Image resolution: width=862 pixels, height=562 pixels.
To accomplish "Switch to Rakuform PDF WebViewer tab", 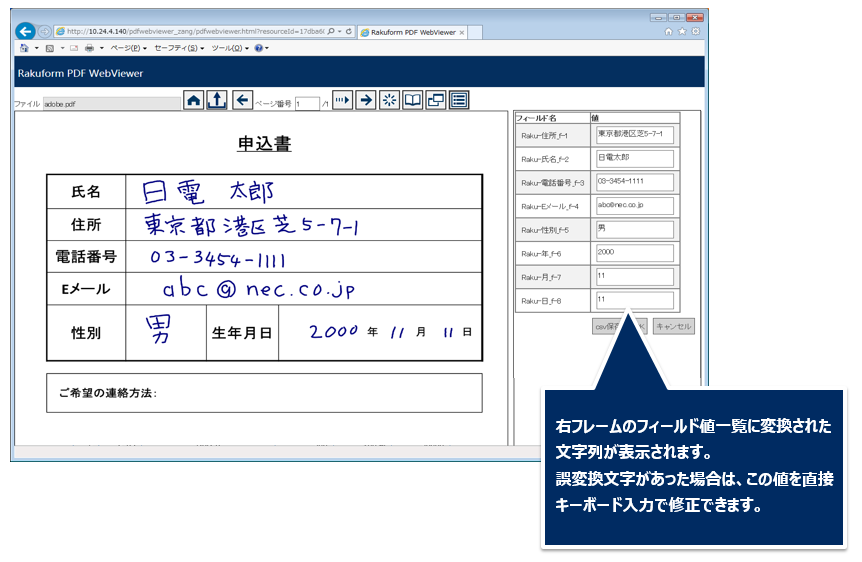I will point(410,32).
